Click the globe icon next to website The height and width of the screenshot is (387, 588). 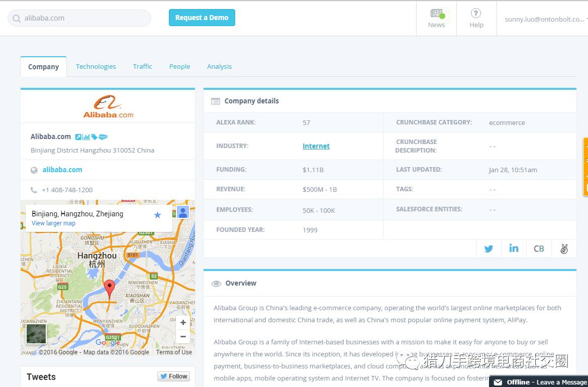coord(34,170)
